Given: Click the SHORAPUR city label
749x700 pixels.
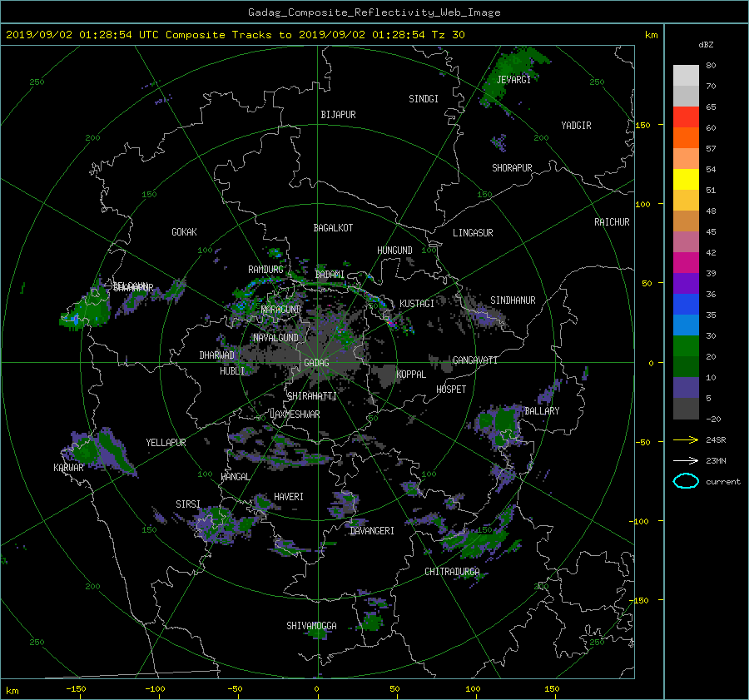Looking at the screenshot, I should (512, 168).
